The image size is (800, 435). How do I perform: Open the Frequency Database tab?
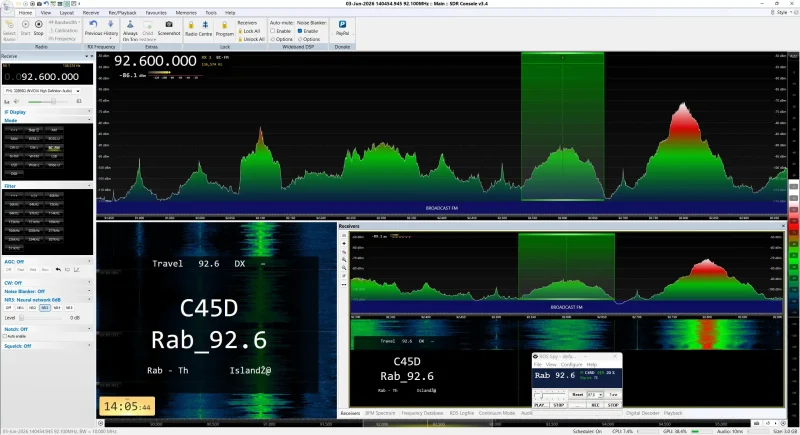click(x=422, y=413)
